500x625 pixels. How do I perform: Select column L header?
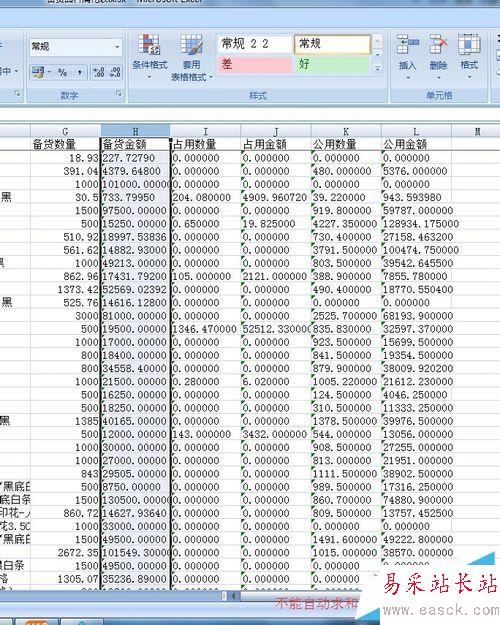[416, 131]
